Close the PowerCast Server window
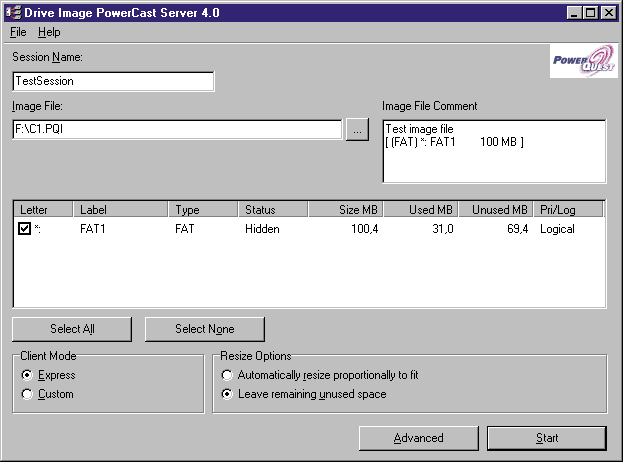The image size is (623, 462). [608, 13]
